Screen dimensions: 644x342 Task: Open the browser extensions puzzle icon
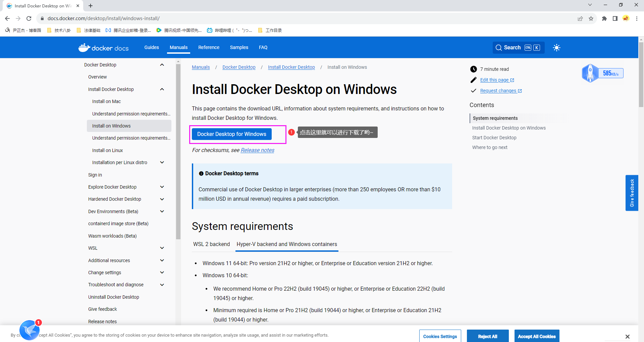604,18
